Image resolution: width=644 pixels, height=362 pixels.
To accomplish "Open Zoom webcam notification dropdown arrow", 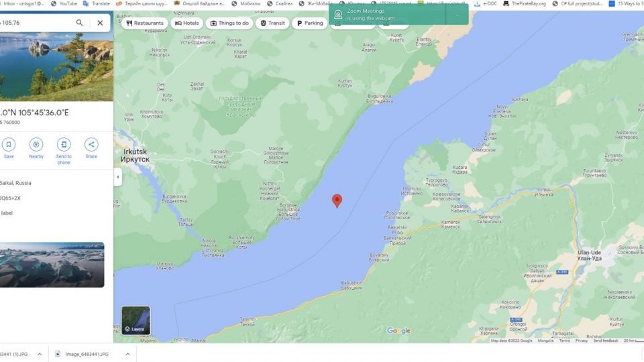I will point(458,15).
